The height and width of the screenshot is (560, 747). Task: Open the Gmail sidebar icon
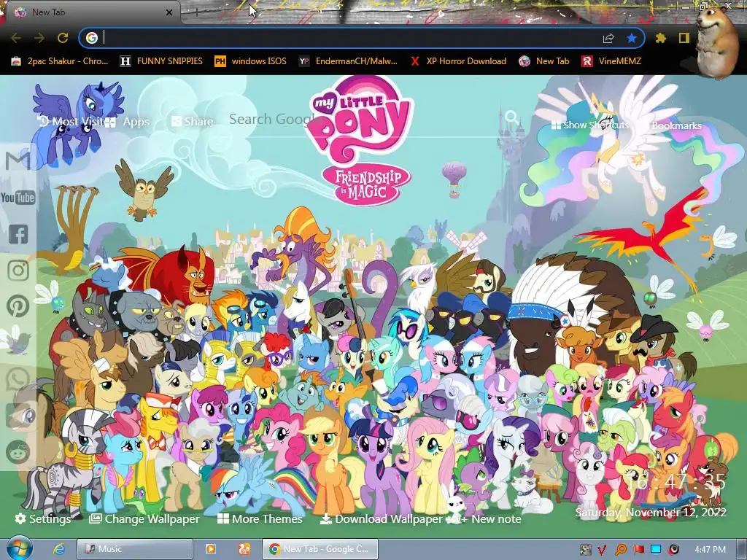(x=18, y=161)
